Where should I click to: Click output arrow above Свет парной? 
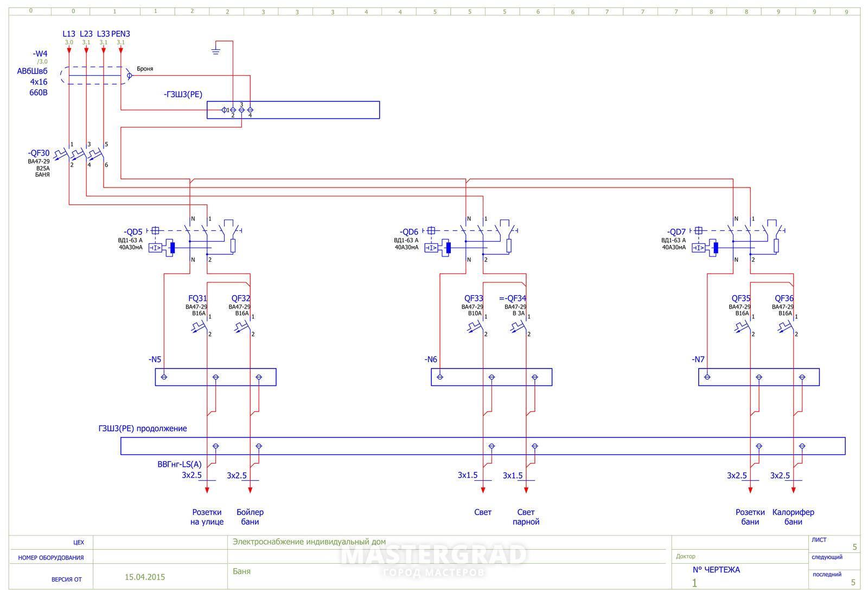526,489
